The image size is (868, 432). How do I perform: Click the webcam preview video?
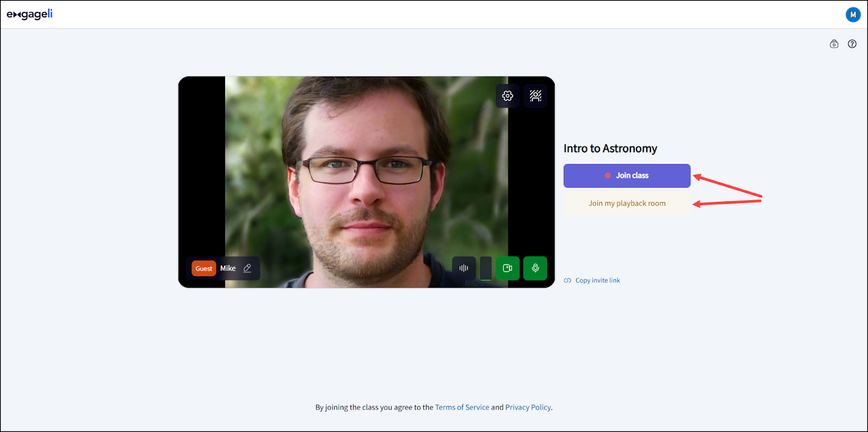[x=366, y=182]
